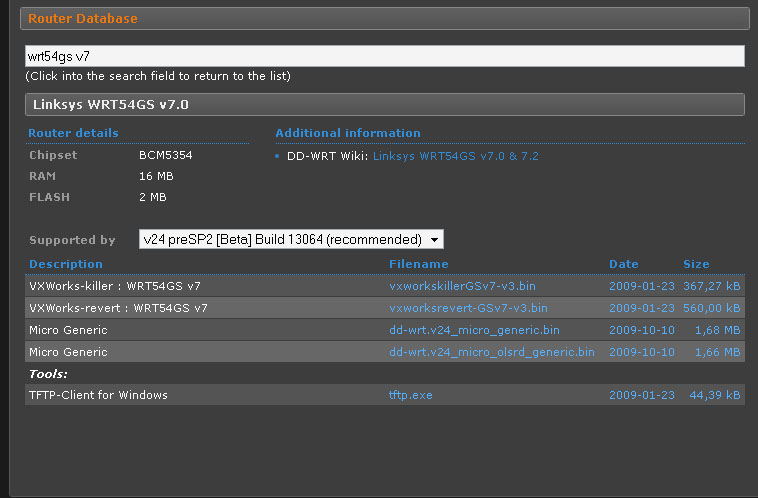Screen dimensions: 758x498
Task: Click the Date column header
Action: pos(624,264)
